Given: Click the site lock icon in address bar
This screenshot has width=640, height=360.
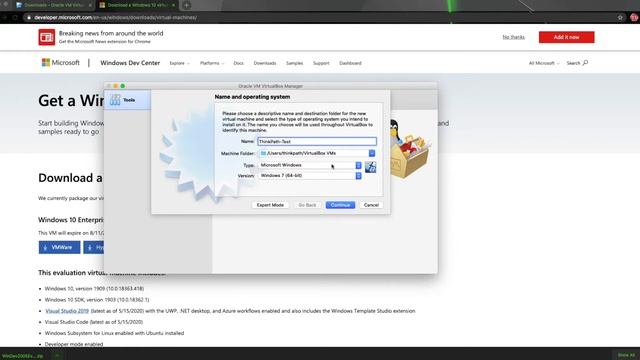Looking at the screenshot, I should (x=29, y=18).
